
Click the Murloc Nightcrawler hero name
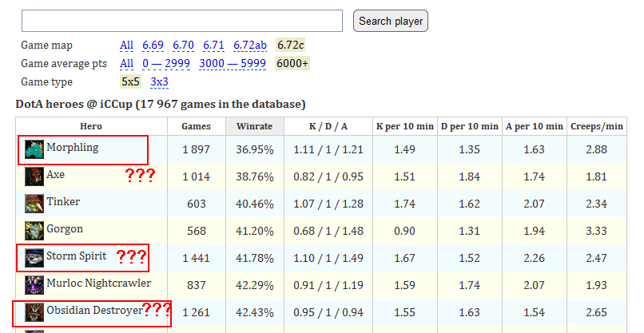pyautogui.click(x=98, y=283)
